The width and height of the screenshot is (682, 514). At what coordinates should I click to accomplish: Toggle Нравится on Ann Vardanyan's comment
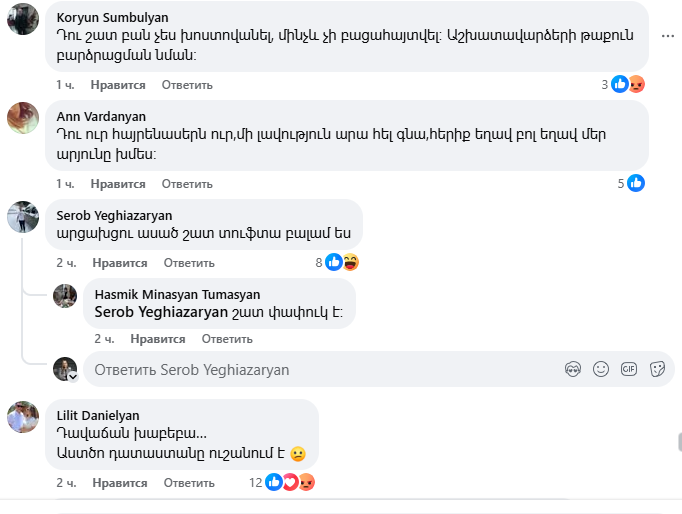(118, 184)
